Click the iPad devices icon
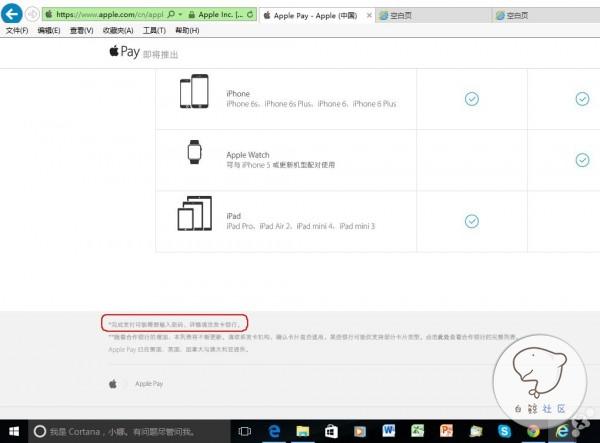 [x=194, y=215]
